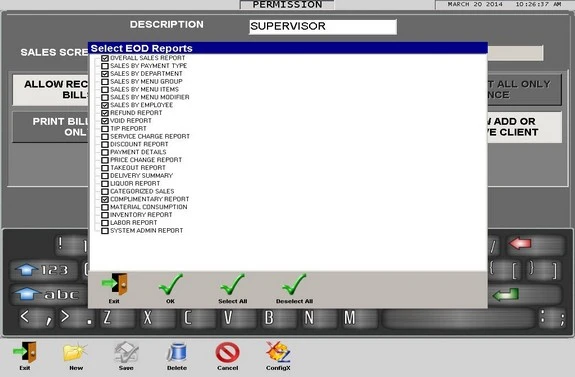Check INVENTORY REPORT
The width and height of the screenshot is (575, 377).
(x=105, y=215)
